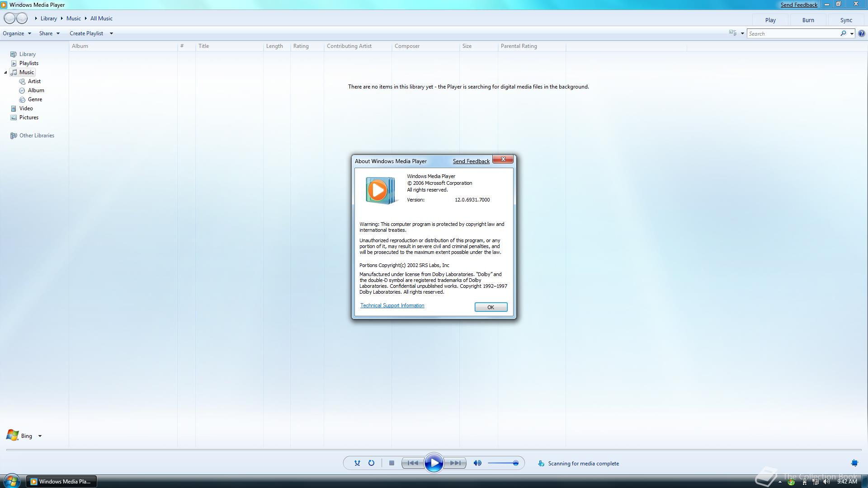Screen dimensions: 868x488
Task: Click the Stop playback button
Action: (392, 463)
